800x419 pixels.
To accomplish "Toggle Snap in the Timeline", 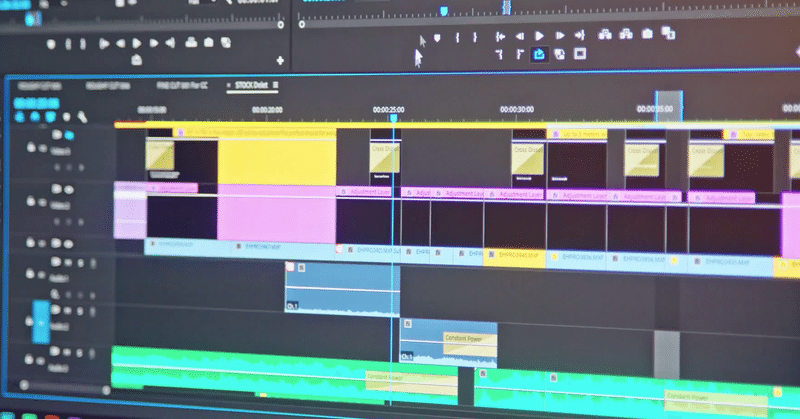I will pos(35,117).
